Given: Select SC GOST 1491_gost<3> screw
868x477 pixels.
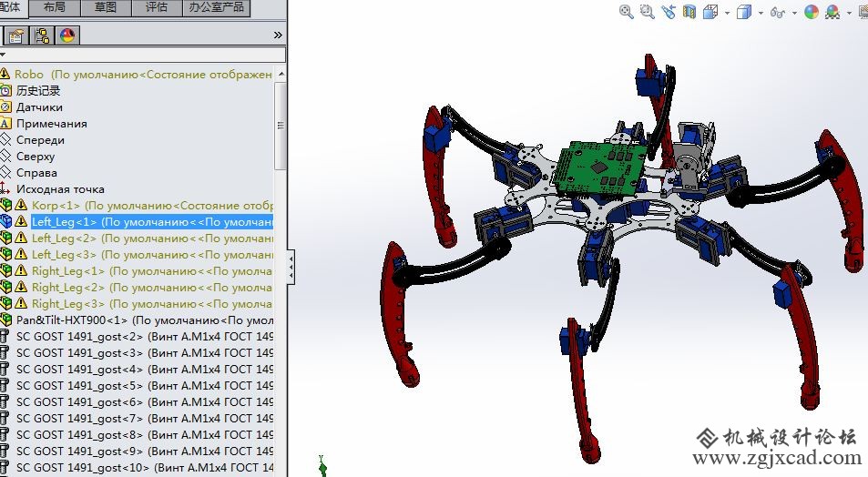Looking at the screenshot, I should pos(144,352).
